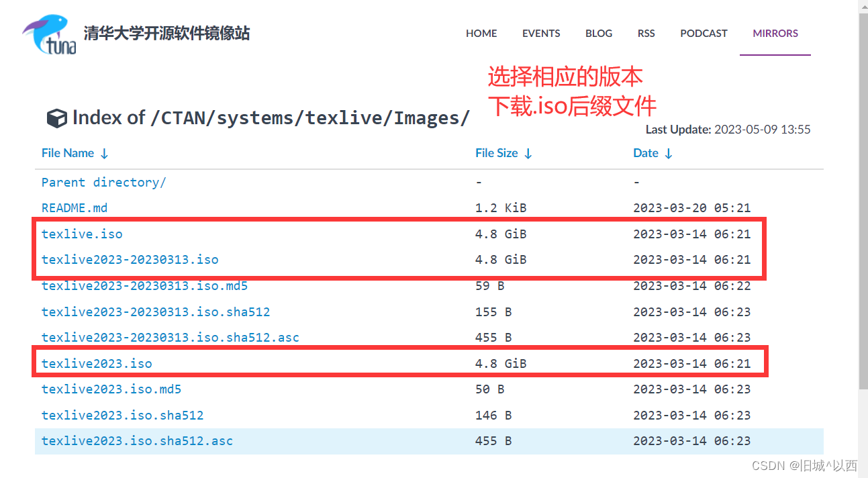Image resolution: width=868 pixels, height=478 pixels.
Task: Click the 155 B size cell
Action: point(493,312)
